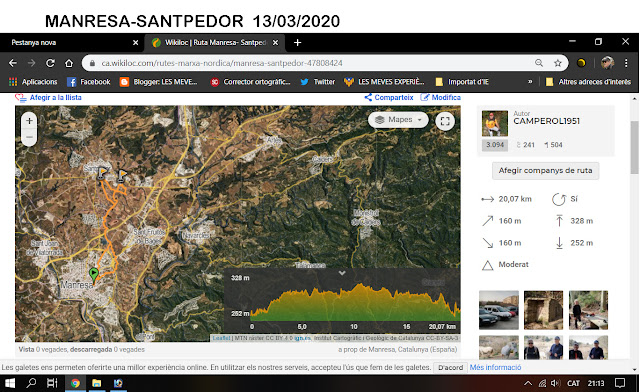Image resolution: width=640 pixels, height=392 pixels.
Task: Zoom out on the map with minus
Action: pos(29,138)
